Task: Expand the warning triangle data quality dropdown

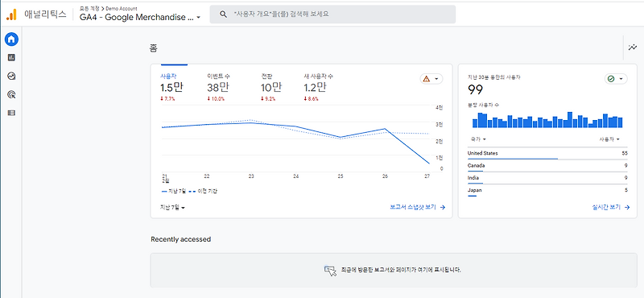Action: tap(431, 78)
